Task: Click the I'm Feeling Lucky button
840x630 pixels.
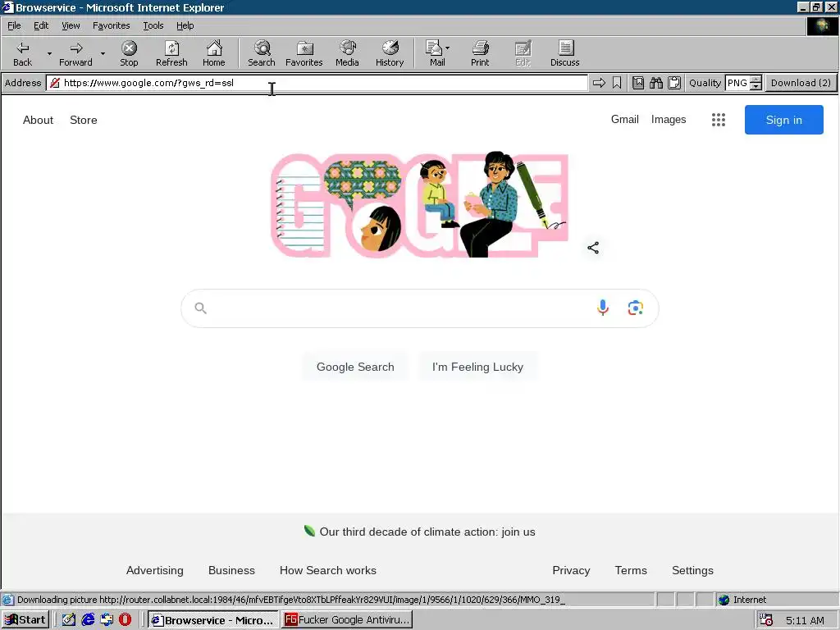Action: click(478, 367)
